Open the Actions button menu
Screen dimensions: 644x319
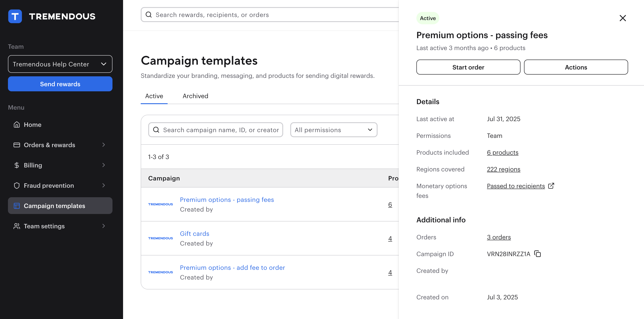[576, 67]
